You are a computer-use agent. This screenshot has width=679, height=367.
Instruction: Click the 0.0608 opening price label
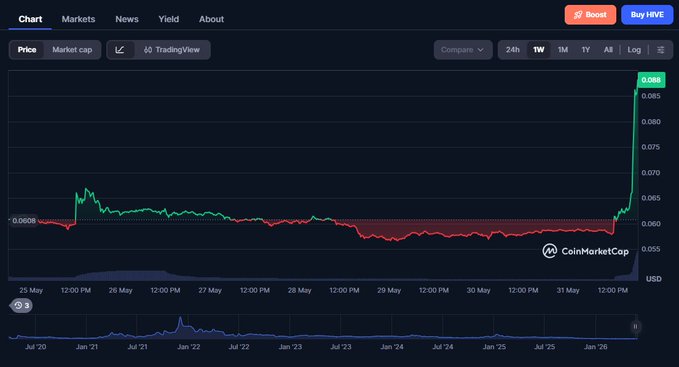(24, 221)
